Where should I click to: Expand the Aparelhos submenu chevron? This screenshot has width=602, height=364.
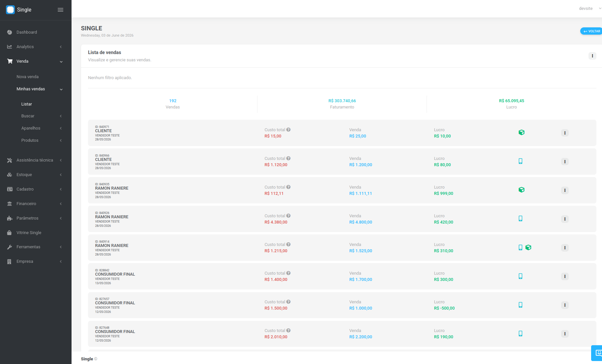click(x=61, y=128)
